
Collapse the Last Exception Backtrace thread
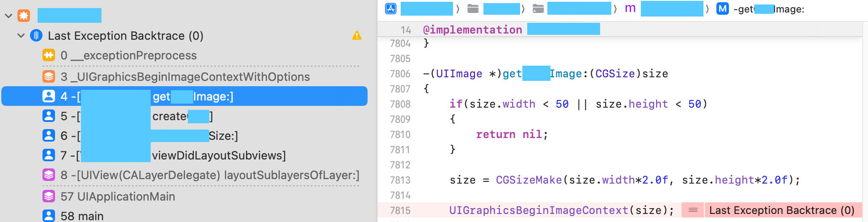point(21,36)
